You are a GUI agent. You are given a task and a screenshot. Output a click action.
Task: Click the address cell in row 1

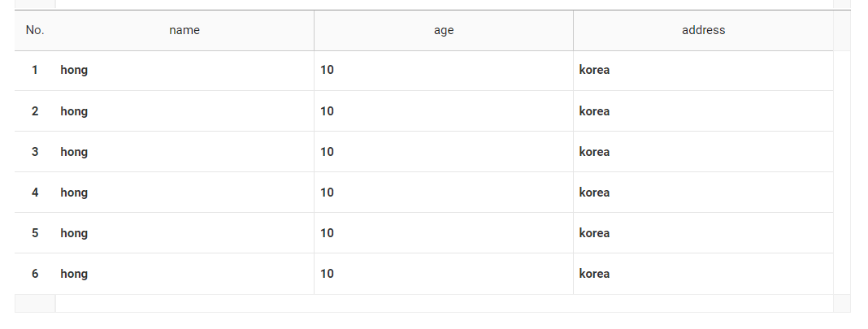[x=703, y=70]
